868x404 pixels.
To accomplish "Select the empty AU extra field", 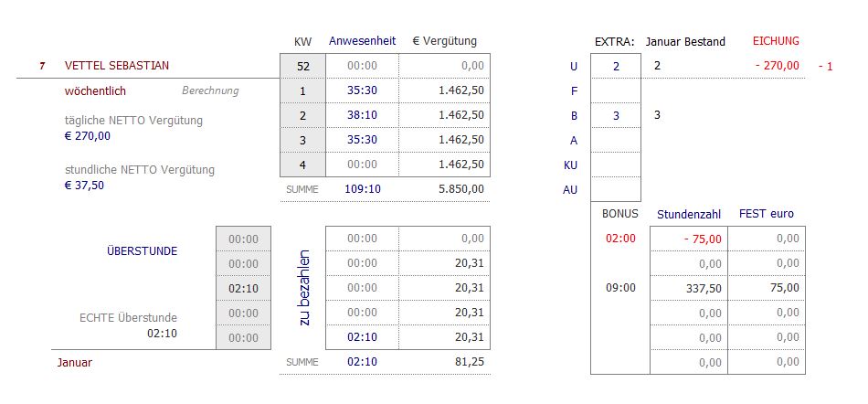I will 616,189.
